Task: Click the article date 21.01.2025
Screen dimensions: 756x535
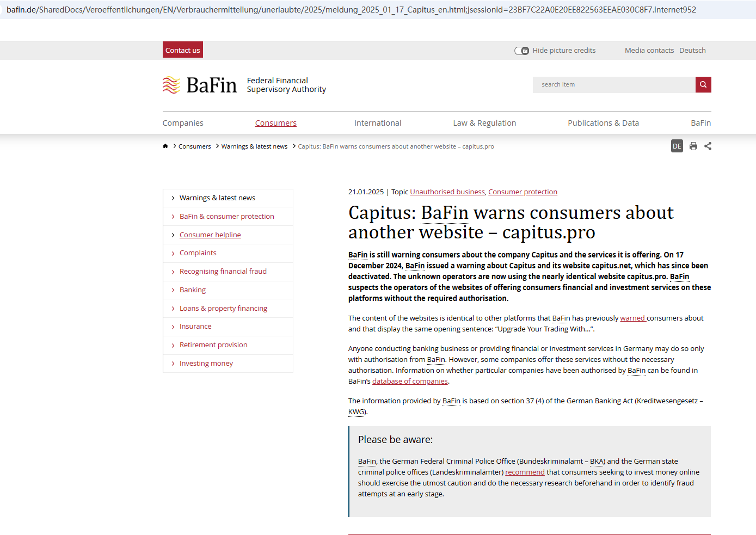Action: click(x=366, y=192)
